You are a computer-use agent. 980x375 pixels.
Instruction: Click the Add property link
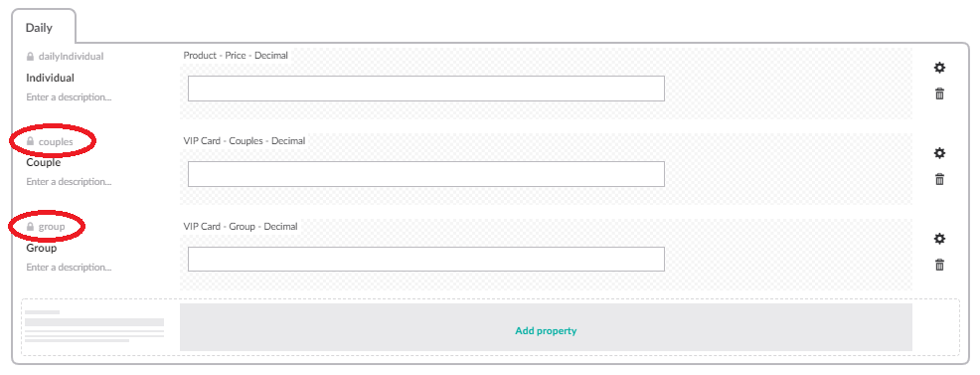(546, 330)
